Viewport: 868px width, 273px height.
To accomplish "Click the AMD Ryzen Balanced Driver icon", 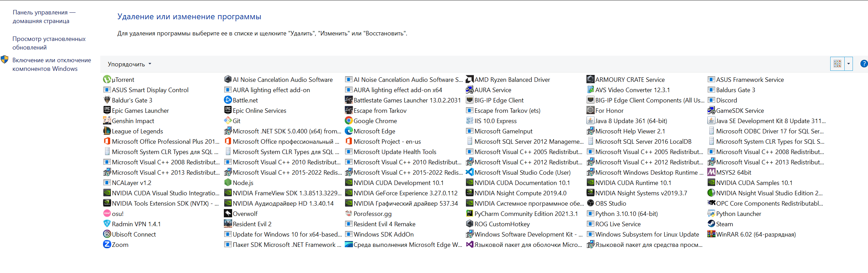I will coord(470,79).
